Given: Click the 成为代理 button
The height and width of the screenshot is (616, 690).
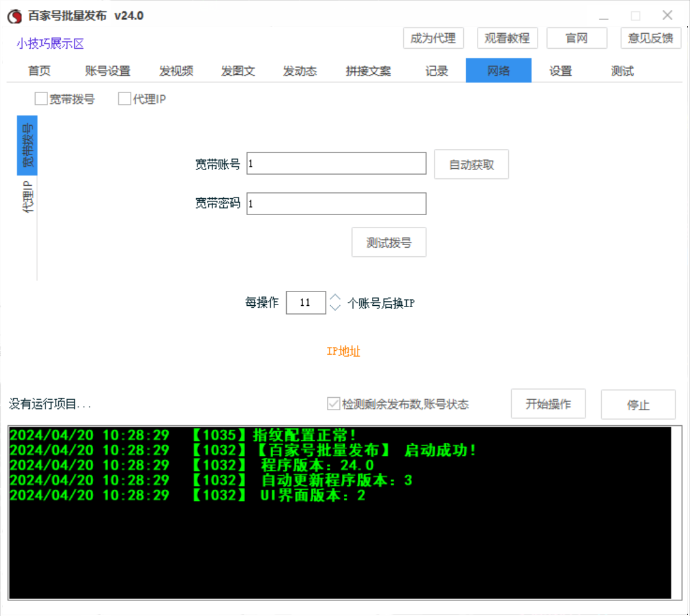Looking at the screenshot, I should [x=433, y=38].
